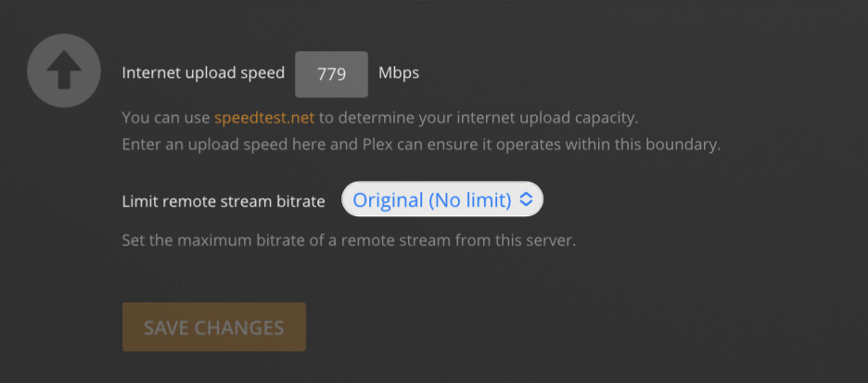Click the Mbps unit label

tap(399, 73)
